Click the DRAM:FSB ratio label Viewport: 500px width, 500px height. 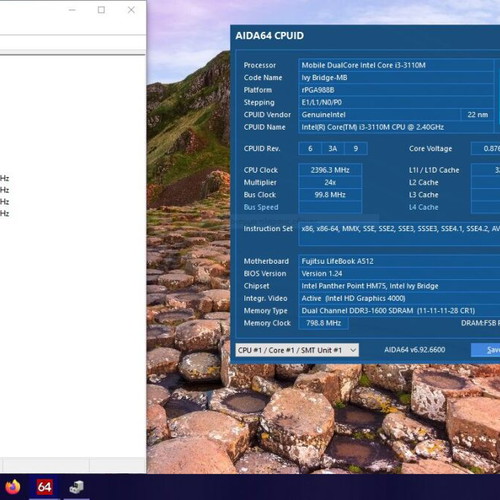pyautogui.click(x=480, y=323)
